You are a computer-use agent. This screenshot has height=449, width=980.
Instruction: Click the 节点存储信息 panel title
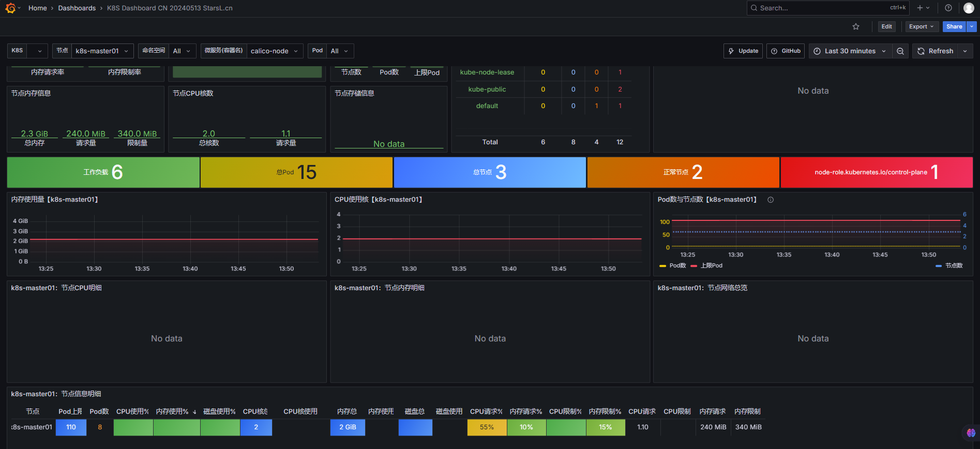[x=354, y=93]
